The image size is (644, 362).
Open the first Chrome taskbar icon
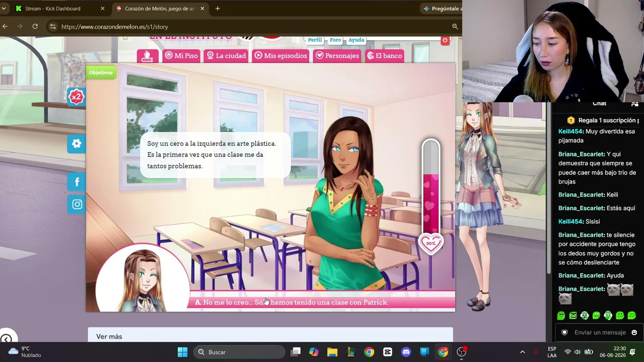[x=369, y=352]
